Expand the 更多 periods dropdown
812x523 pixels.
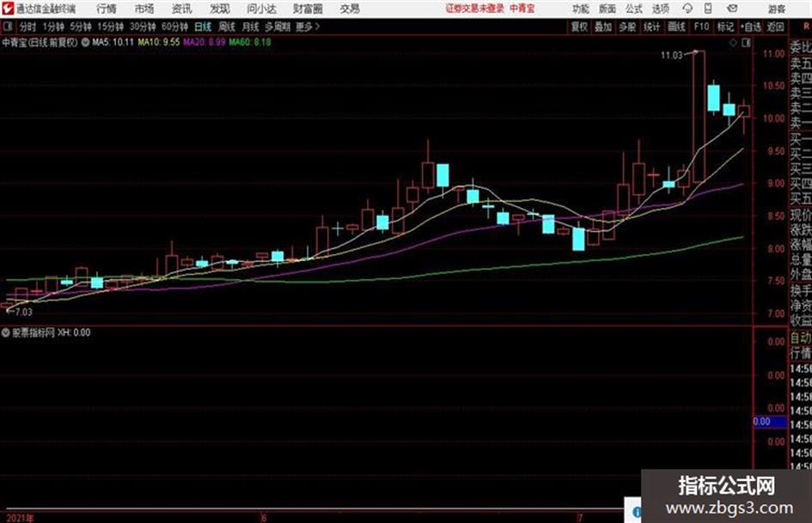coord(308,27)
